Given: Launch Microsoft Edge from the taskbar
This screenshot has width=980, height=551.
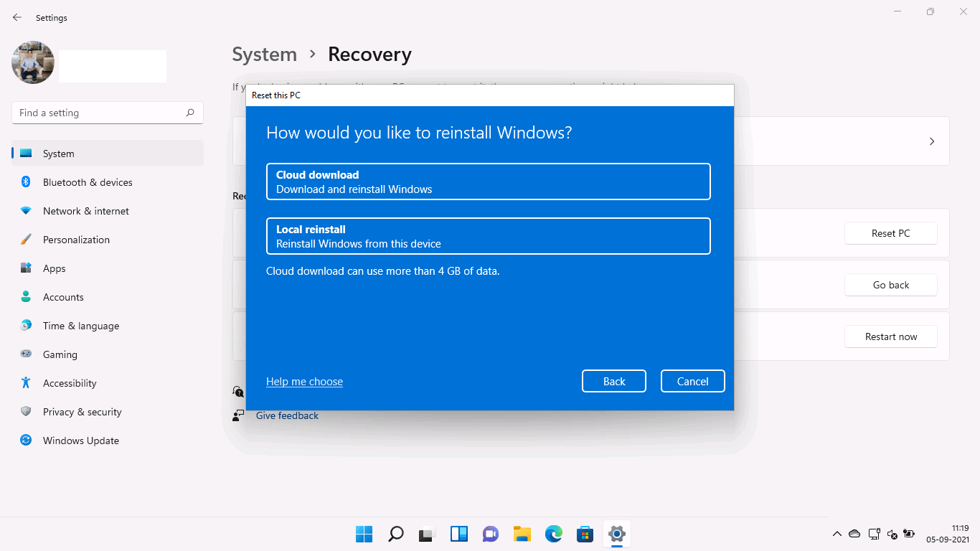Looking at the screenshot, I should (554, 534).
